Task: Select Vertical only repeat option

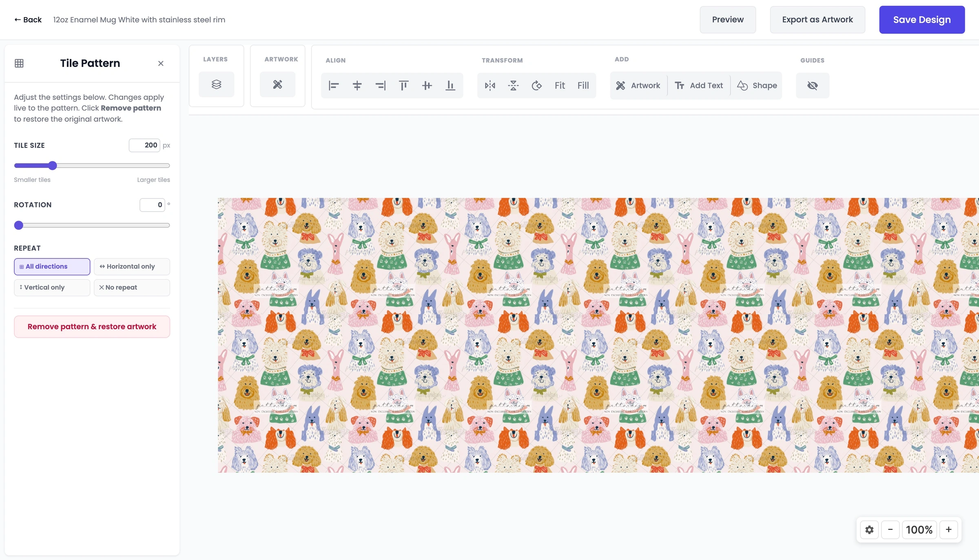Action: 52,287
